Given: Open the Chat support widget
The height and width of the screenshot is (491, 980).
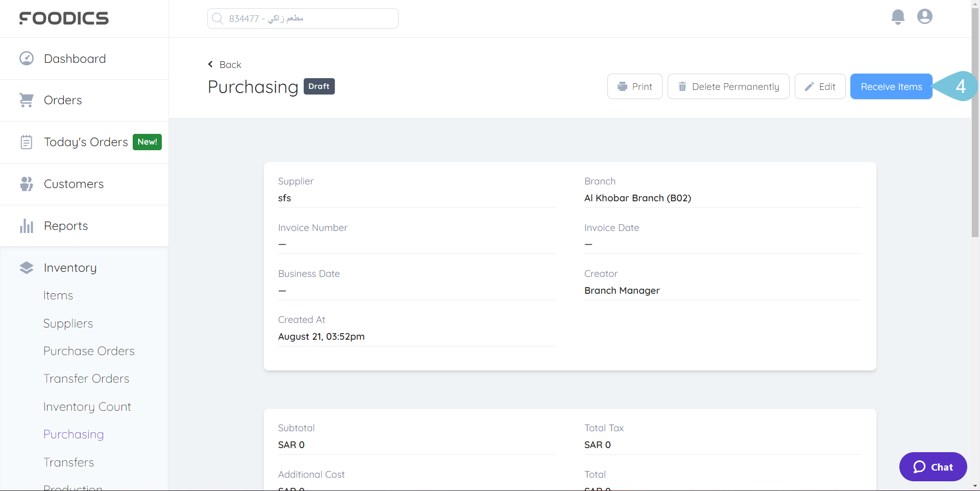Looking at the screenshot, I should coord(933,466).
